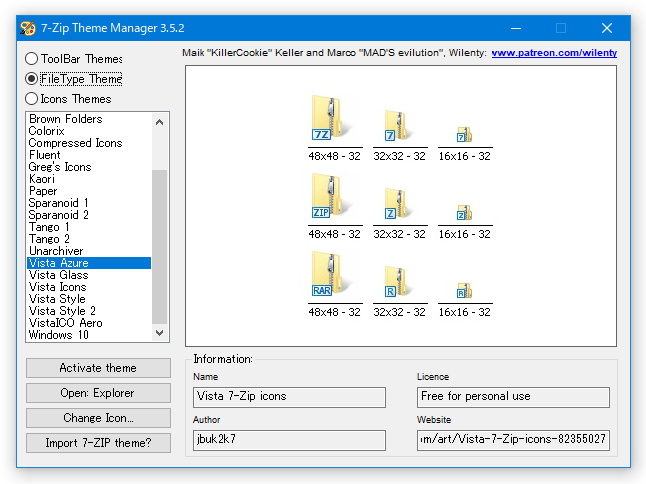Viewport: 646px width, 484px height.
Task: Select the FileType Theme radio button
Action: click(31, 79)
